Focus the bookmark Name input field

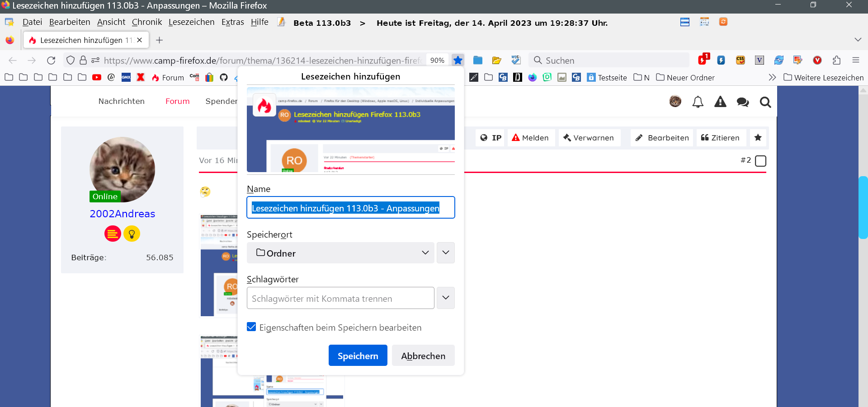pyautogui.click(x=351, y=208)
